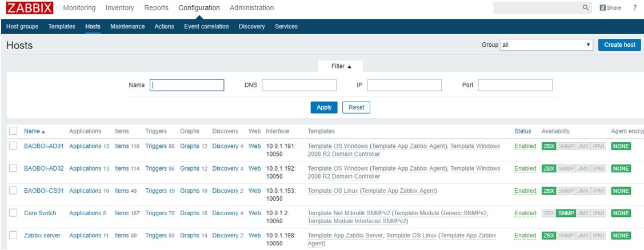Tick the select-all hosts checkbox in header
644x250 pixels.
click(13, 131)
